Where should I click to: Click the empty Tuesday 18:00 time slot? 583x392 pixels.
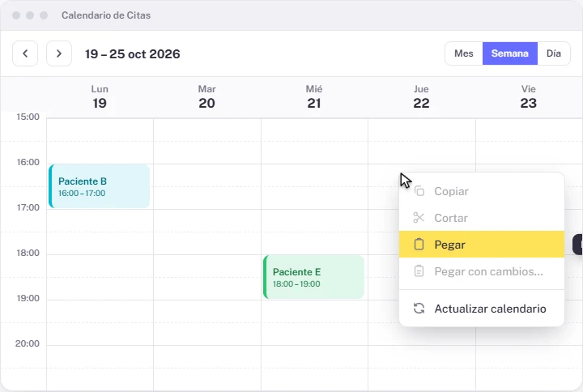click(207, 277)
